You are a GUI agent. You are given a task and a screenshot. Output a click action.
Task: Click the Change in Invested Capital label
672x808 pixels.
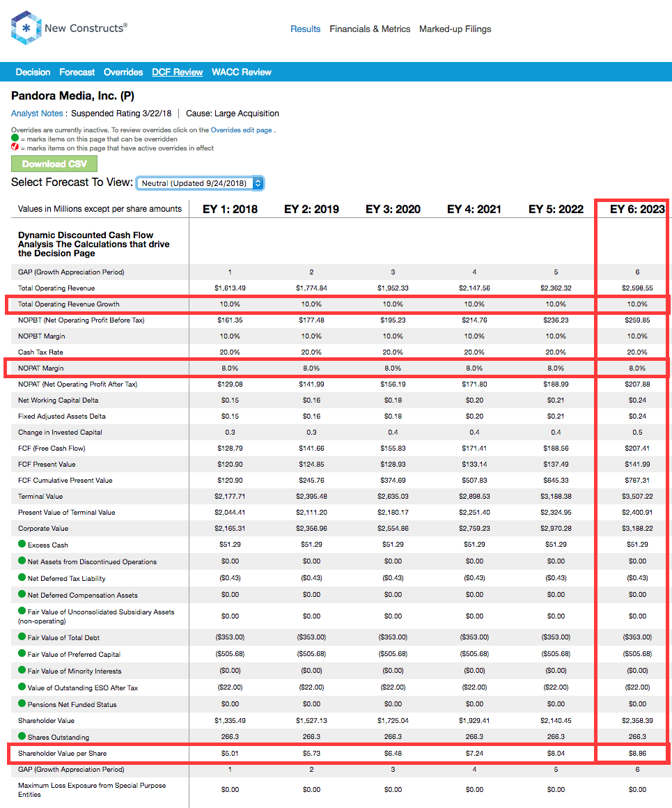click(x=60, y=433)
